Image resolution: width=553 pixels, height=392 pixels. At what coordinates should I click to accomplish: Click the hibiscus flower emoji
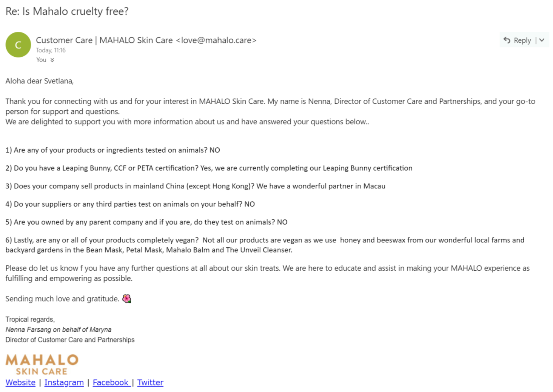(127, 299)
